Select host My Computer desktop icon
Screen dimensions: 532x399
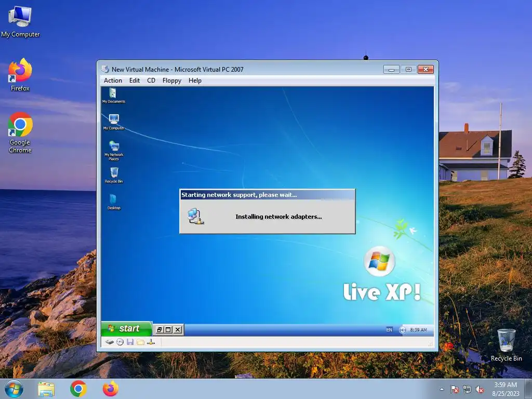click(x=20, y=22)
